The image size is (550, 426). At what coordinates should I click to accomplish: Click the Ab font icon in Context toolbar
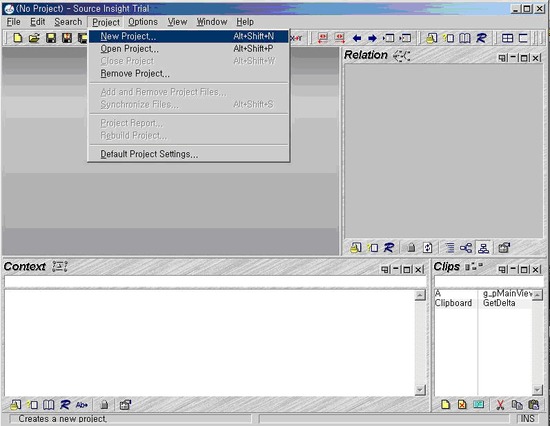click(x=81, y=405)
